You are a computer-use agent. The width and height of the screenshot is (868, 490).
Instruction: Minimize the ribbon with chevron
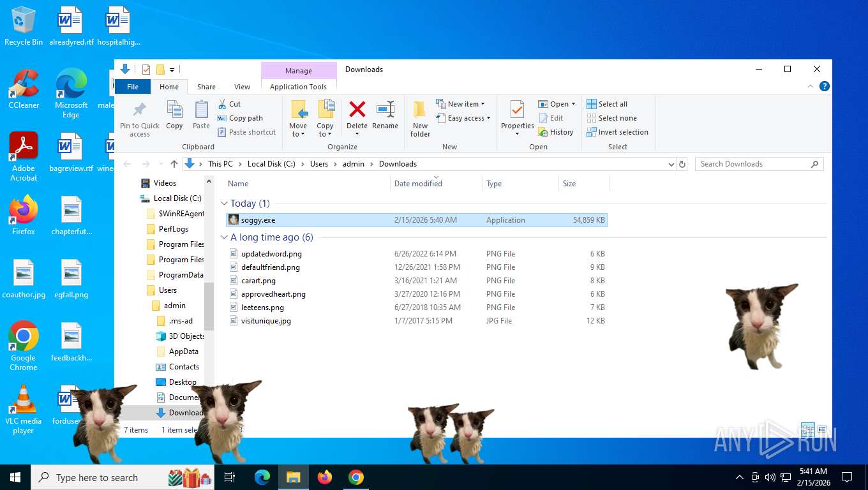coord(811,86)
